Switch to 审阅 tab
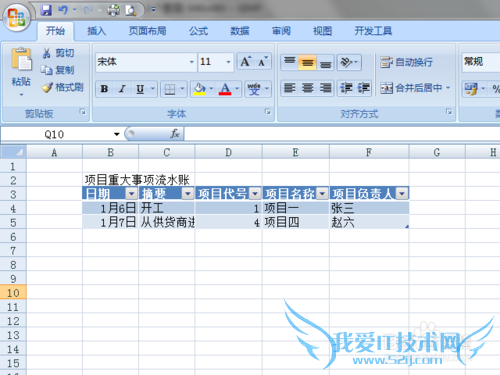 click(x=281, y=31)
